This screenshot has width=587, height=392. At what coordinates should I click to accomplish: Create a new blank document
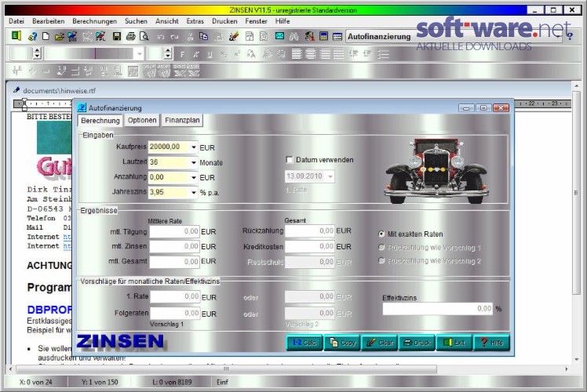[46, 36]
